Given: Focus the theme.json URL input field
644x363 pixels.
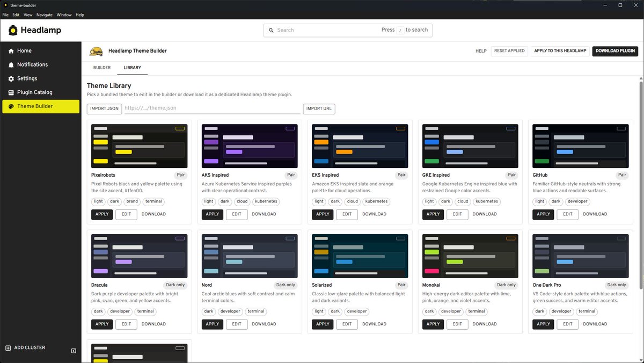Looking at the screenshot, I should (x=213, y=108).
